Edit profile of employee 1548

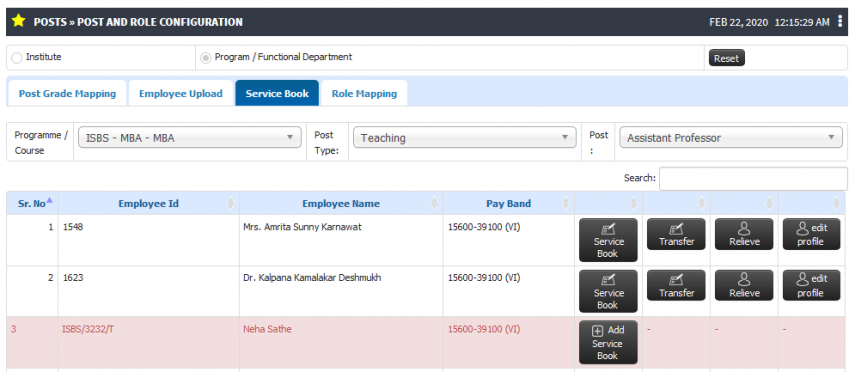pyautogui.click(x=811, y=234)
